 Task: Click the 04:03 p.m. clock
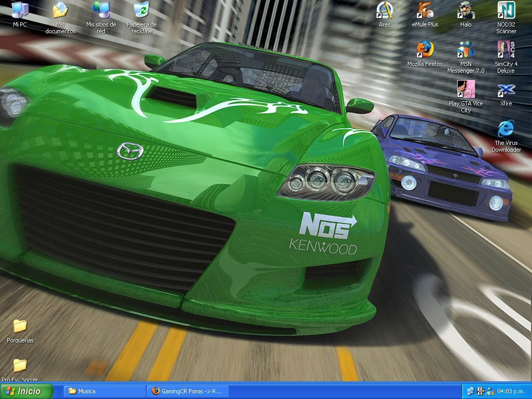[511, 391]
